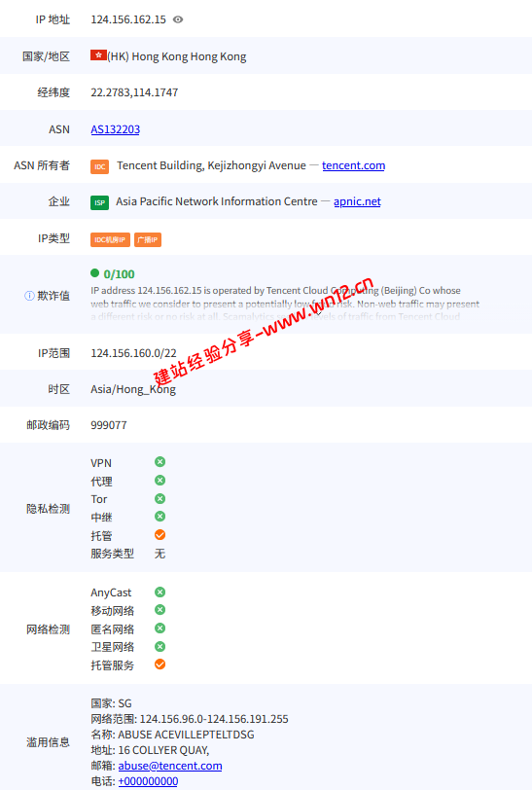Click the ASN 所有者 row label
Image resolution: width=532 pixels, height=790 pixels.
click(x=42, y=165)
